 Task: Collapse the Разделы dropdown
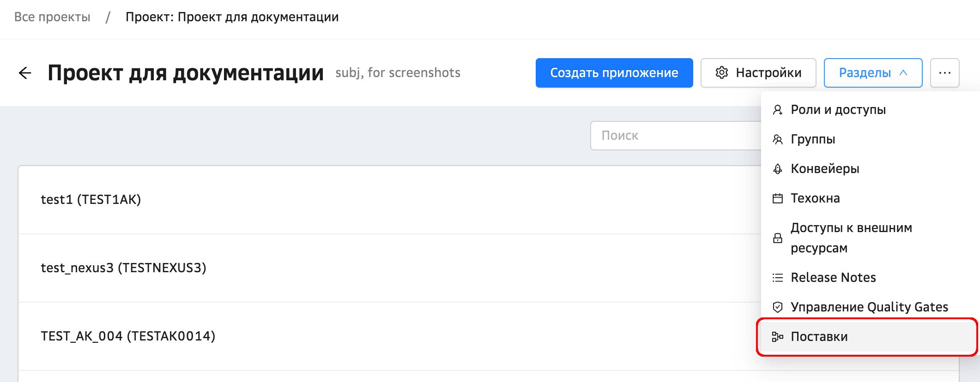pos(873,73)
